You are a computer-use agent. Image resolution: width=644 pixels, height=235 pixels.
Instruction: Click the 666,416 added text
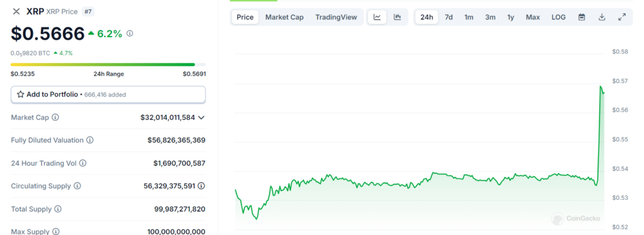point(105,95)
